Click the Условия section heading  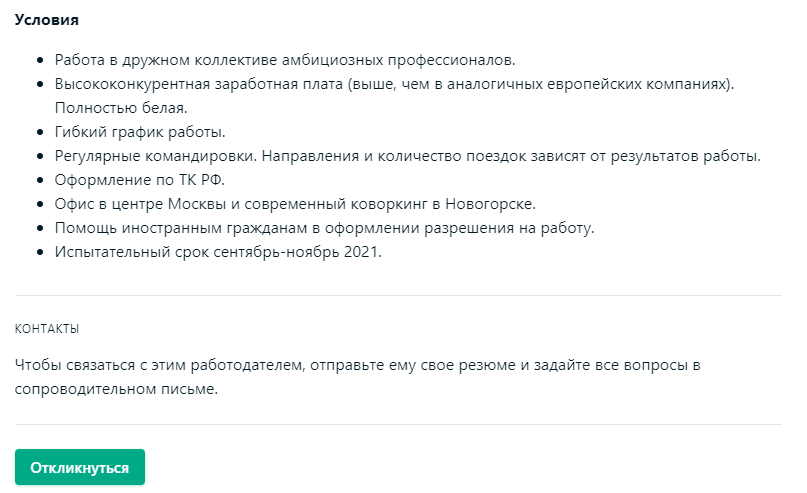click(47, 20)
